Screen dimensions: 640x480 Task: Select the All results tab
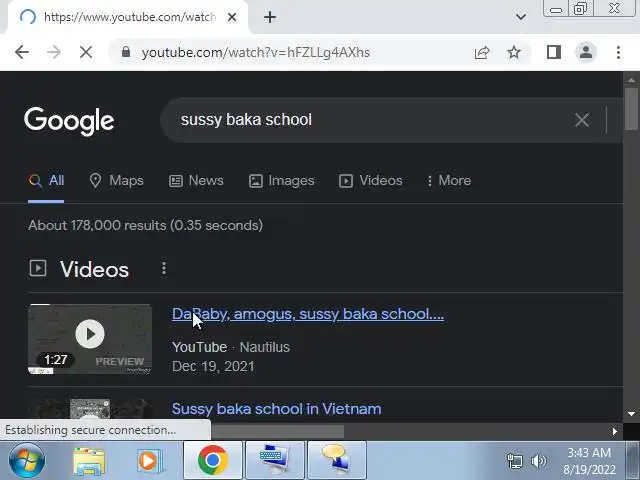pyautogui.click(x=46, y=181)
